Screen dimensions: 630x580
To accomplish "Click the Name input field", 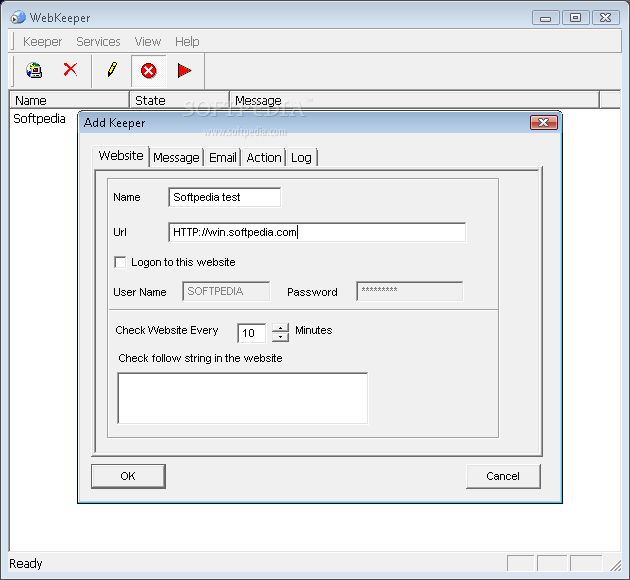I will tap(225, 197).
